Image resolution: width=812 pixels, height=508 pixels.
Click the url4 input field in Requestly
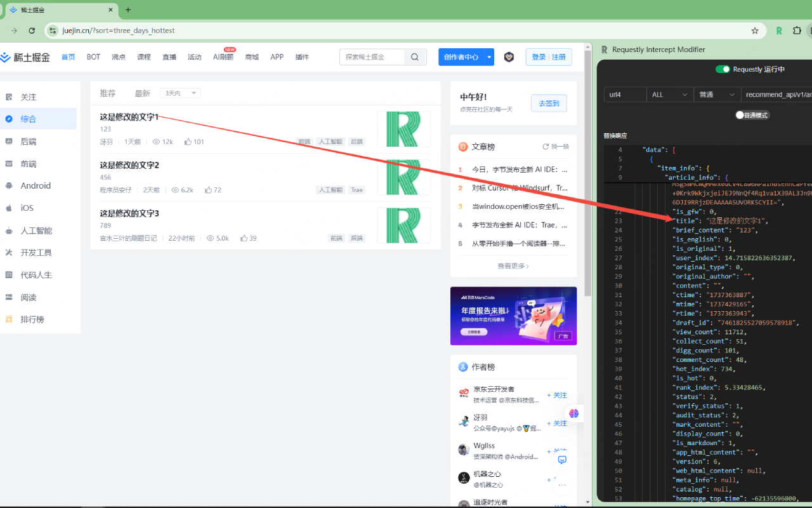[625, 95]
